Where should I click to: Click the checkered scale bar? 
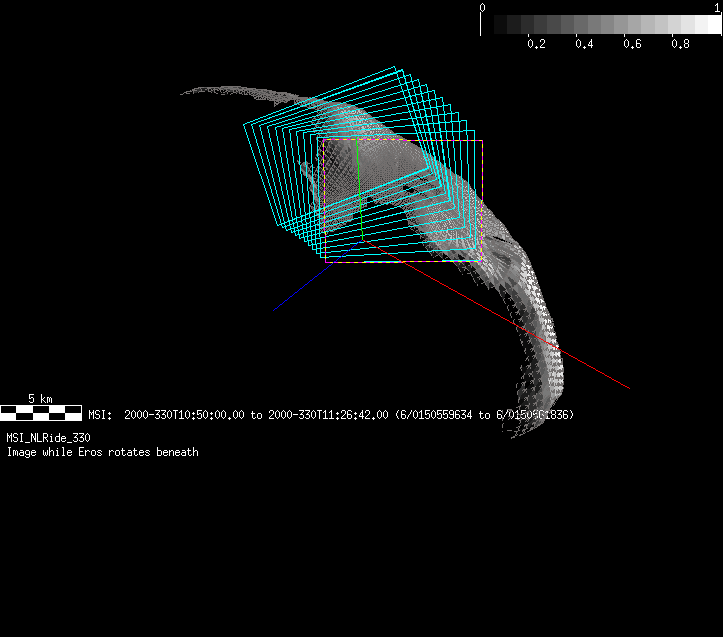[40, 411]
